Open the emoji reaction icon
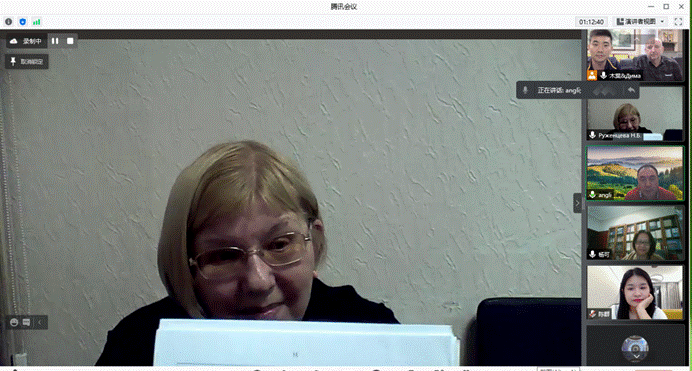The image size is (692, 371). [14, 322]
